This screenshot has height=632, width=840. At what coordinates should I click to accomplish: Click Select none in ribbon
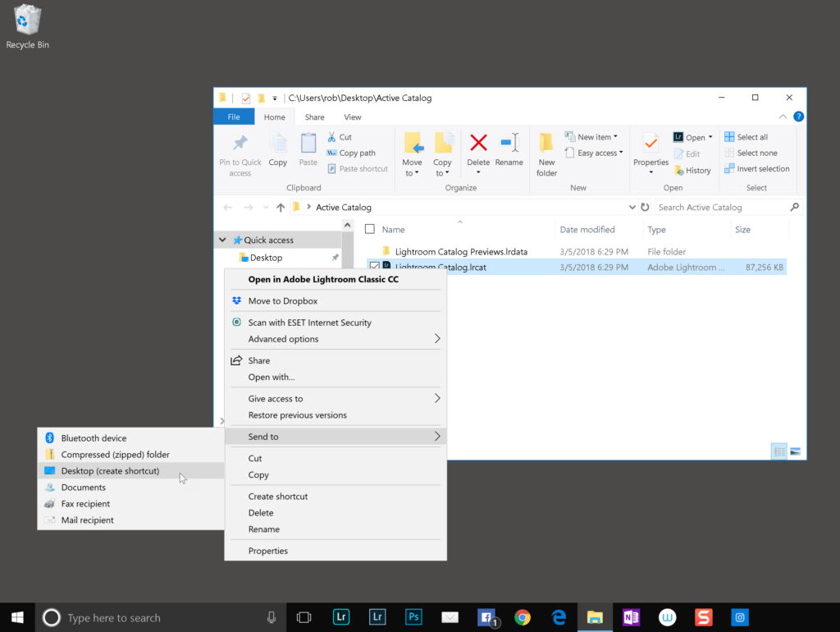tap(751, 153)
